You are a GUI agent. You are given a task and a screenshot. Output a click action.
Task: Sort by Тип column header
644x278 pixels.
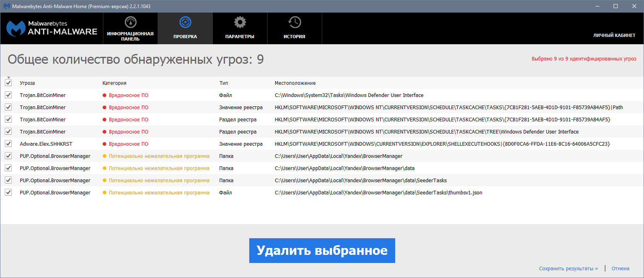(224, 83)
